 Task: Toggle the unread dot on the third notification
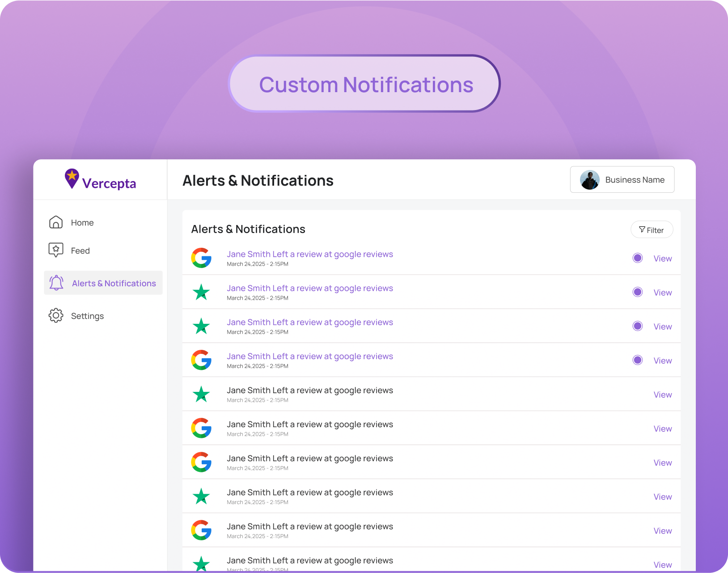638,326
